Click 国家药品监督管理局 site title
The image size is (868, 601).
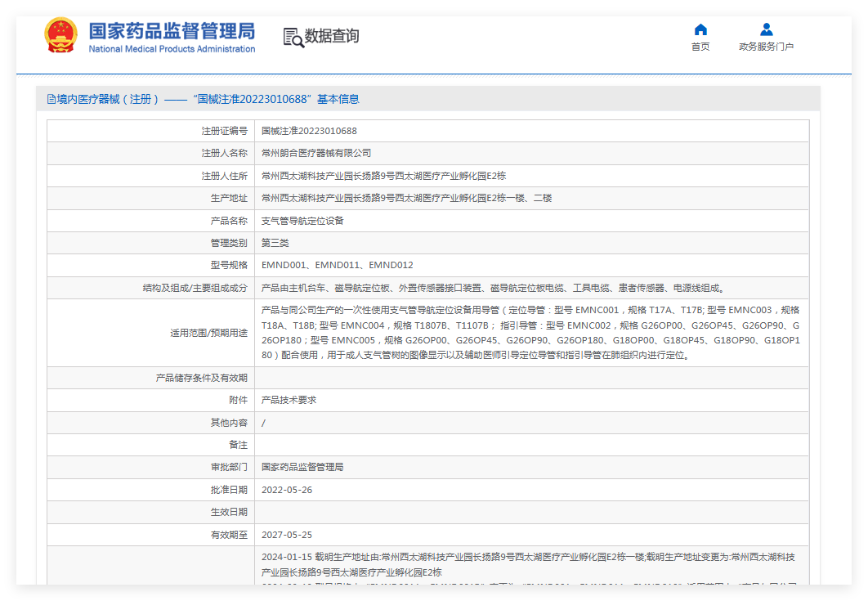tap(172, 31)
